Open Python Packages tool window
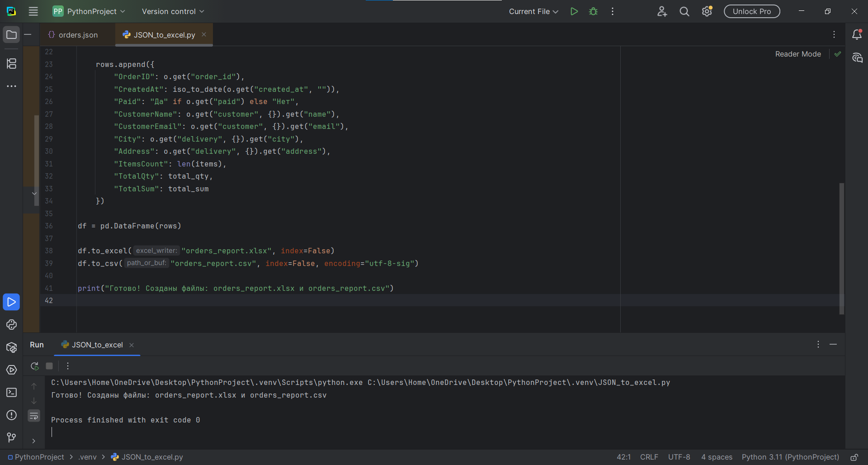 pyautogui.click(x=11, y=347)
